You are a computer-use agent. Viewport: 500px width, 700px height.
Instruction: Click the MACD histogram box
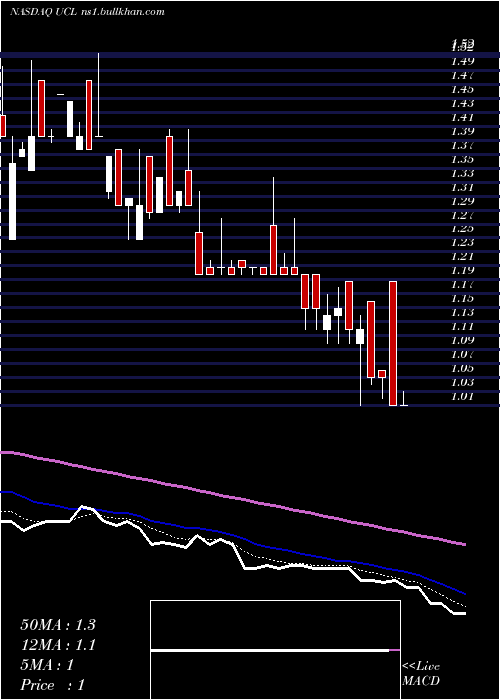click(x=275, y=650)
